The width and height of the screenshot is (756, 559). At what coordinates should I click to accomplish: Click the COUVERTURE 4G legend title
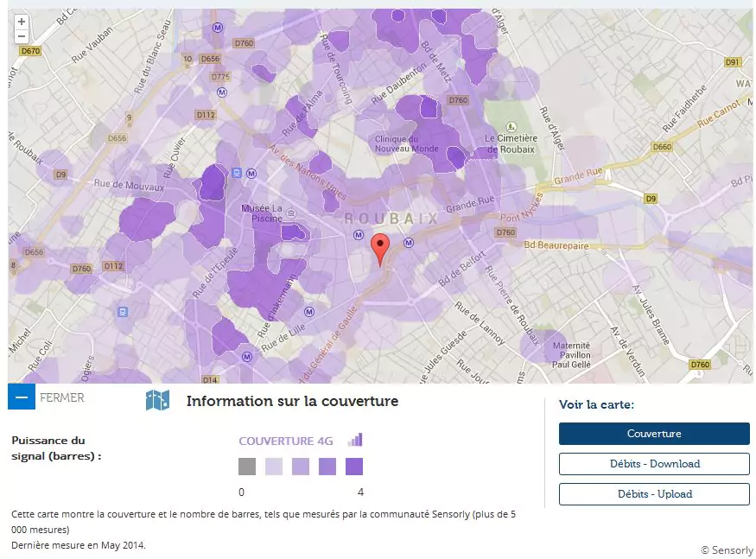pyautogui.click(x=286, y=441)
